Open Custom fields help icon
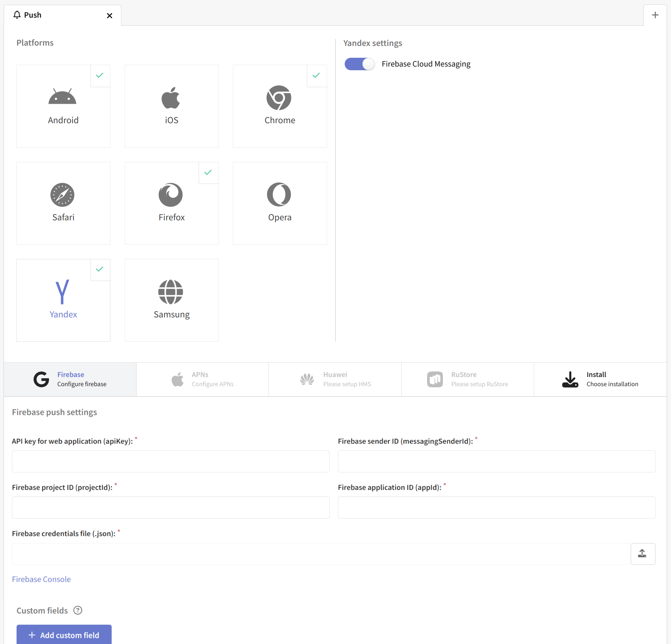Screen dimensions: 671x644 78,611
